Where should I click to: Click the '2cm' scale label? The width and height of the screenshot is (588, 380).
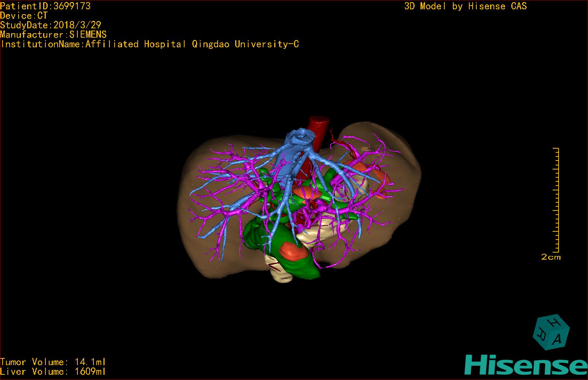click(x=551, y=257)
